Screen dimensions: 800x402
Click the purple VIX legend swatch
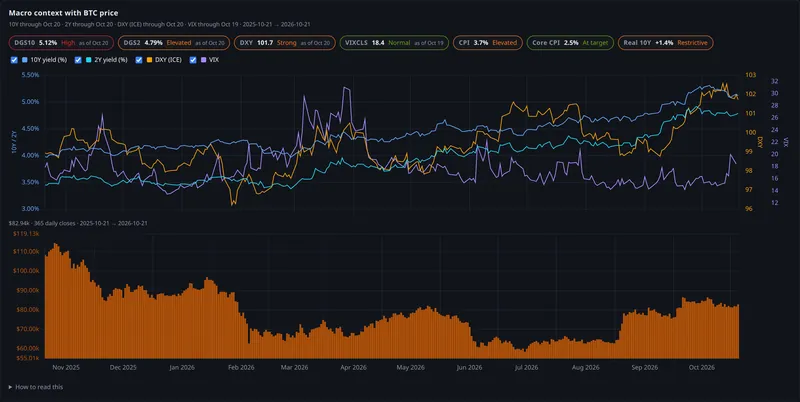tap(204, 60)
